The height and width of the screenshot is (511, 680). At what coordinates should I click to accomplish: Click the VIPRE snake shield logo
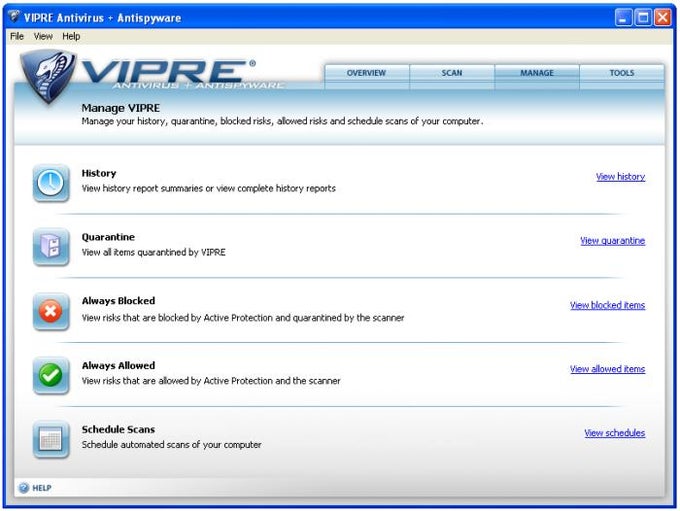48,76
